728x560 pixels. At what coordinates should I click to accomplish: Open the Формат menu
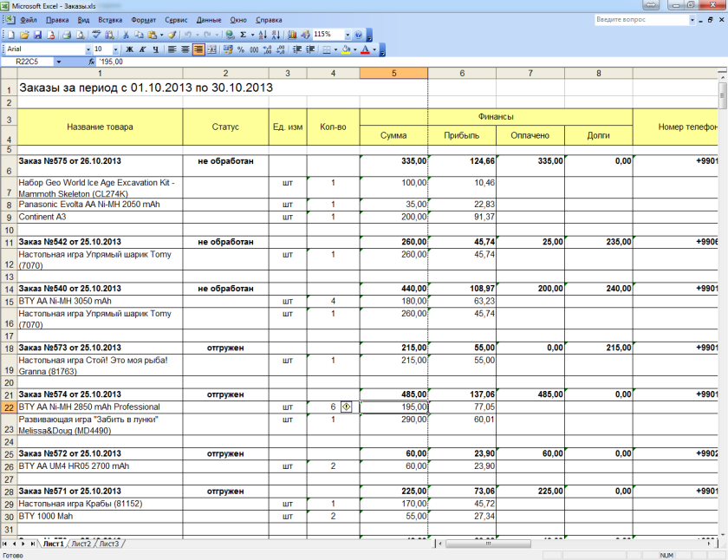(144, 19)
